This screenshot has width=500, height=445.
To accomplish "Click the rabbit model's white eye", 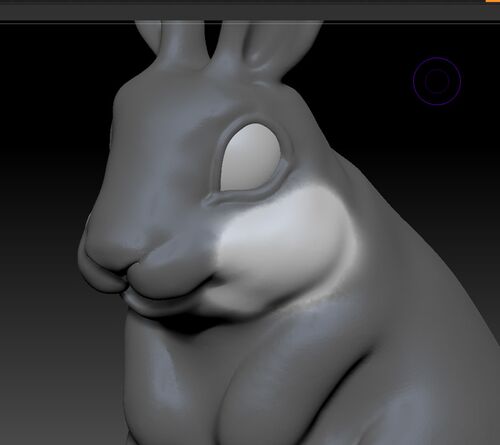I will (251, 157).
